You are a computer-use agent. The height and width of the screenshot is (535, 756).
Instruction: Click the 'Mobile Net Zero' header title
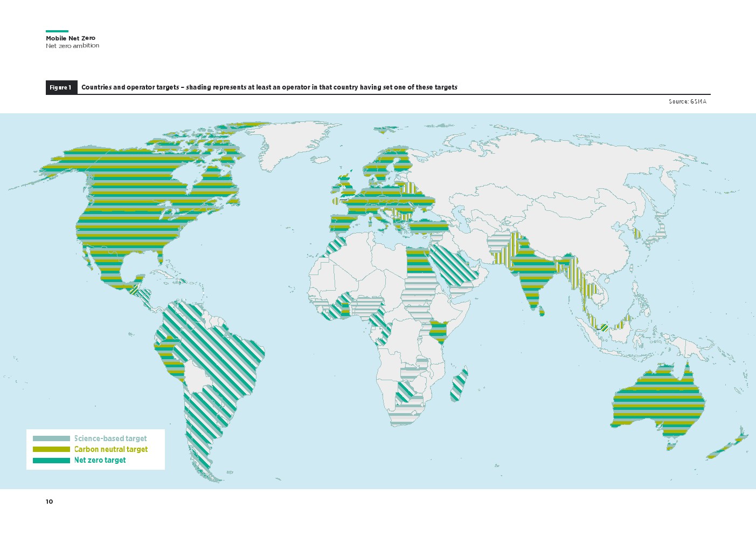(x=71, y=38)
